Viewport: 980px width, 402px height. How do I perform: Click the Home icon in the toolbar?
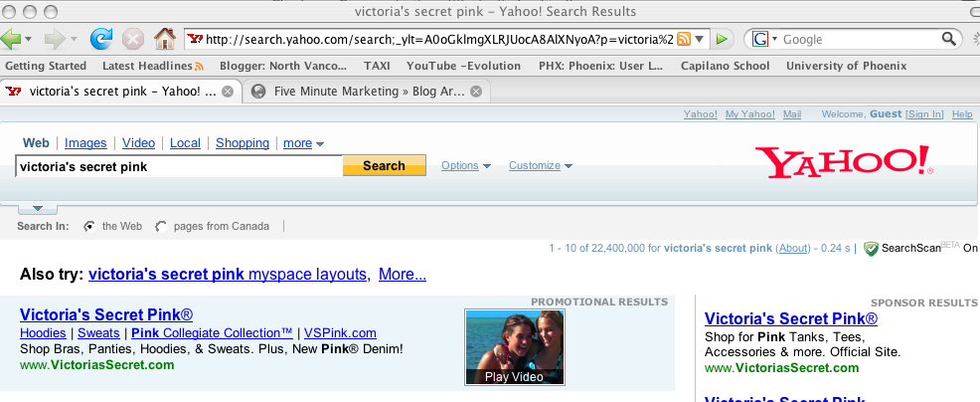[x=165, y=39]
